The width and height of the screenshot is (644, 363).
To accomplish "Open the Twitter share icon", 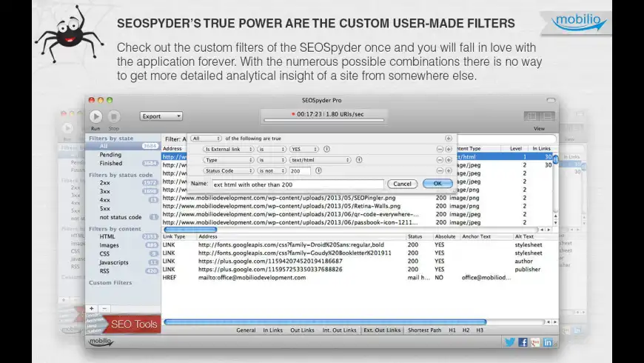I will (510, 342).
